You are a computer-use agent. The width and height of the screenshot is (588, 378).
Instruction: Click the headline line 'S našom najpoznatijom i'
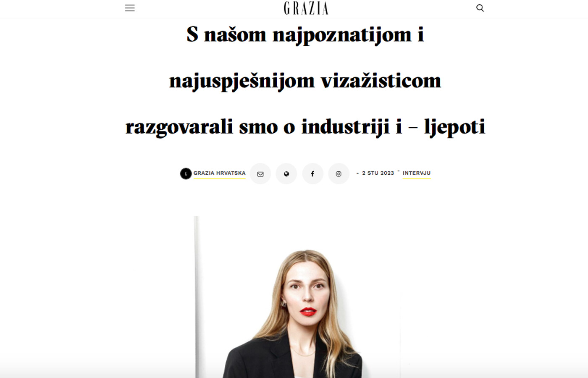pyautogui.click(x=305, y=34)
